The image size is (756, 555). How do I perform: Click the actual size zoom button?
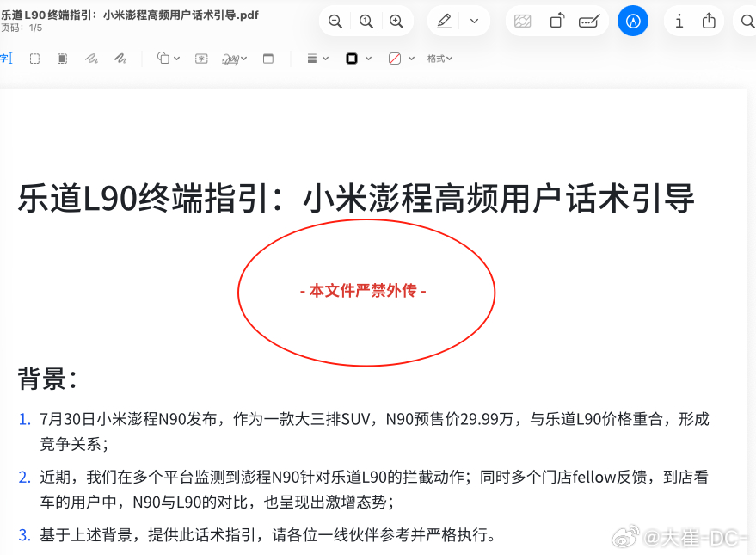(x=366, y=22)
